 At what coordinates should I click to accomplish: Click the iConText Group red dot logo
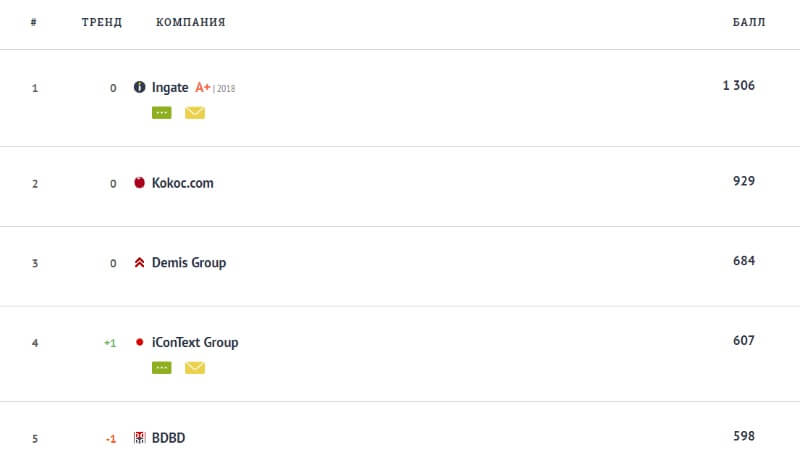(140, 343)
